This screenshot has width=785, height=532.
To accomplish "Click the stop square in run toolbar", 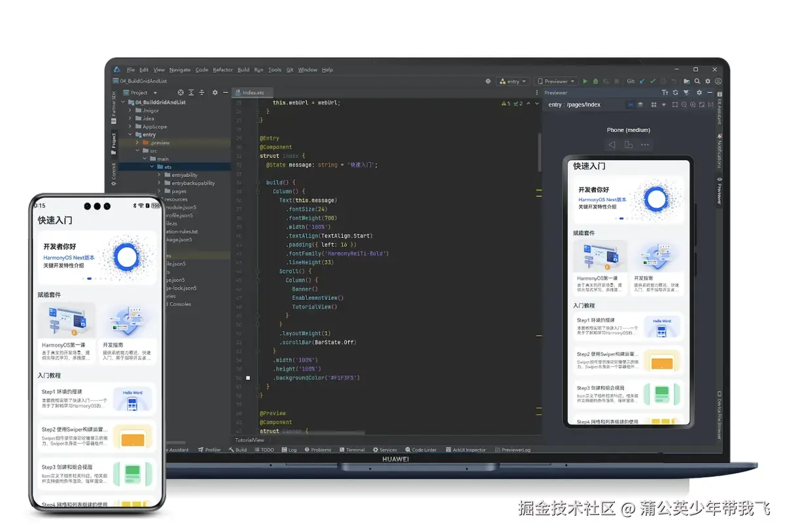I will (x=616, y=81).
